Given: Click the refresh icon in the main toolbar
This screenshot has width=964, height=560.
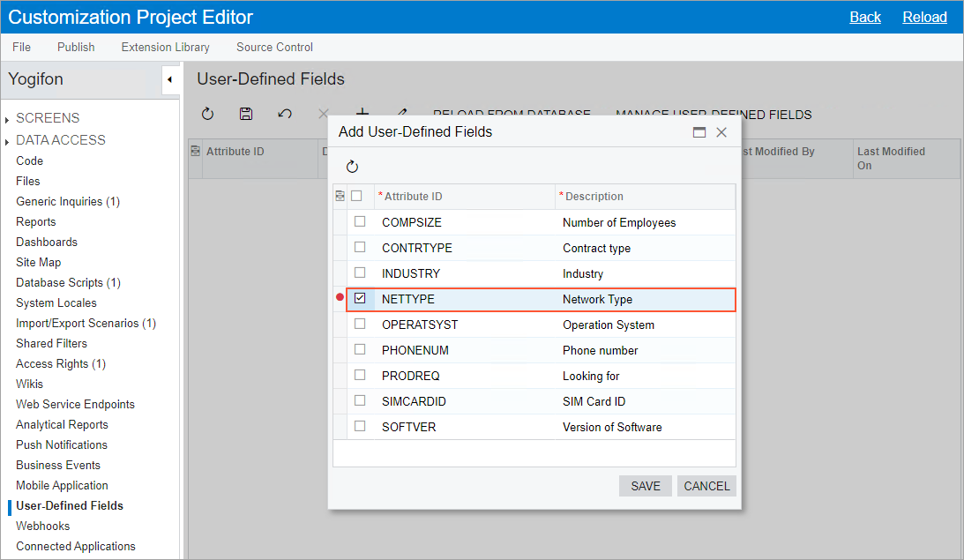Looking at the screenshot, I should pyautogui.click(x=208, y=114).
